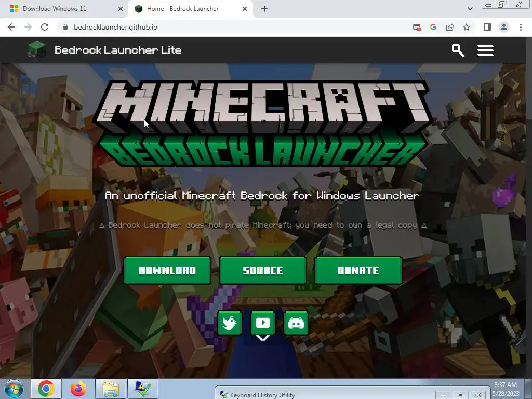The width and height of the screenshot is (532, 399).
Task: Open the Windows Start button
Action: click(14, 389)
